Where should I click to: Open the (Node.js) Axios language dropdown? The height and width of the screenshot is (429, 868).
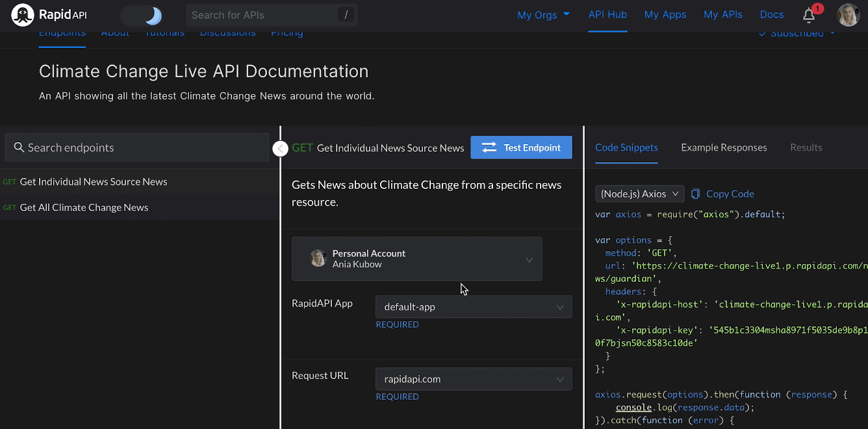pos(639,193)
